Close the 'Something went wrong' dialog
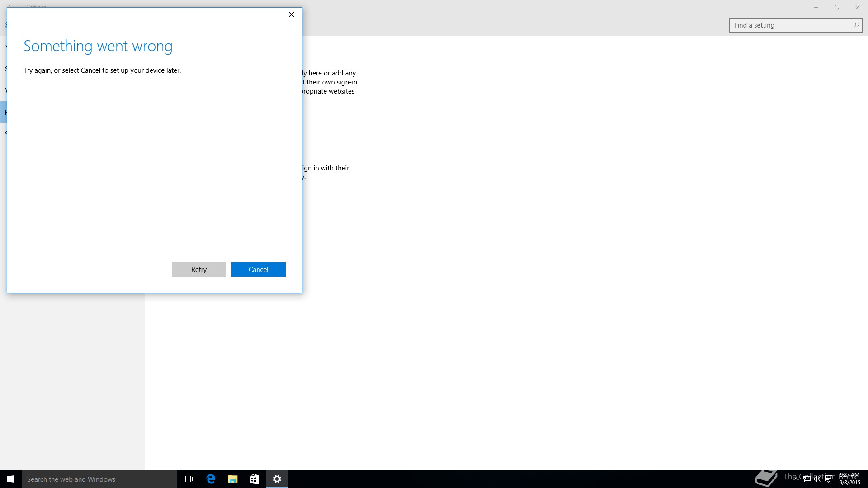Viewport: 868px width, 488px height. tap(292, 14)
